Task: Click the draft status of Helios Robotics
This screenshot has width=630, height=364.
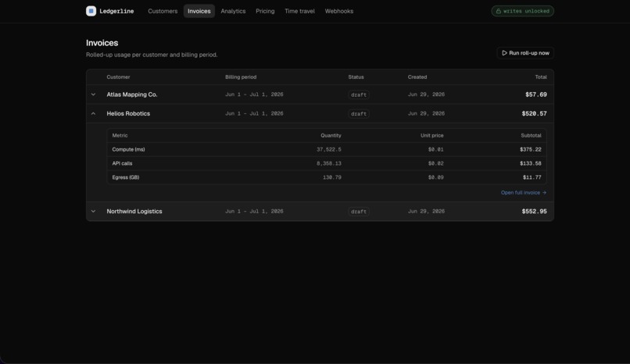Action: pos(359,113)
